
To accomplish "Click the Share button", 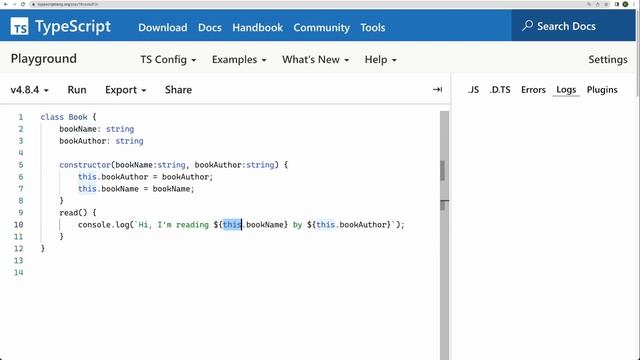I will [178, 90].
